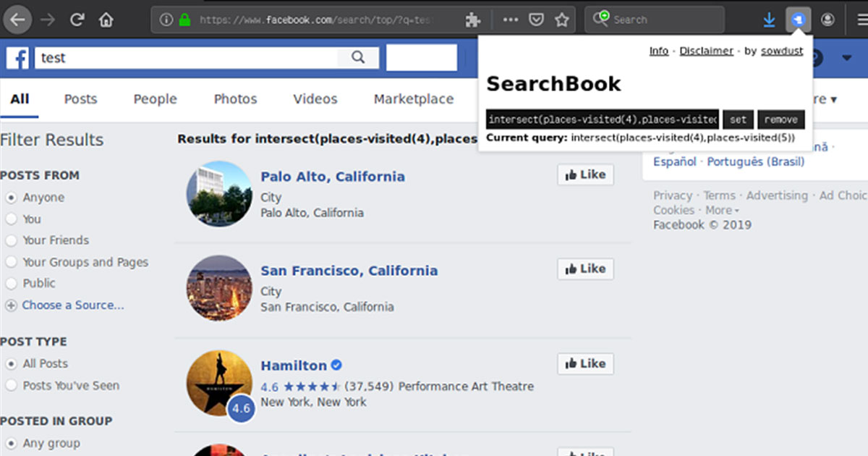868x456 pixels.
Task: Open the page actions three-dot menu
Action: pyautogui.click(x=510, y=20)
